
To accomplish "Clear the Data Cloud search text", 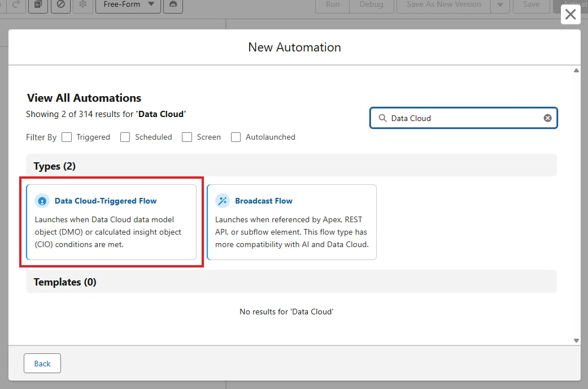I will [x=547, y=118].
